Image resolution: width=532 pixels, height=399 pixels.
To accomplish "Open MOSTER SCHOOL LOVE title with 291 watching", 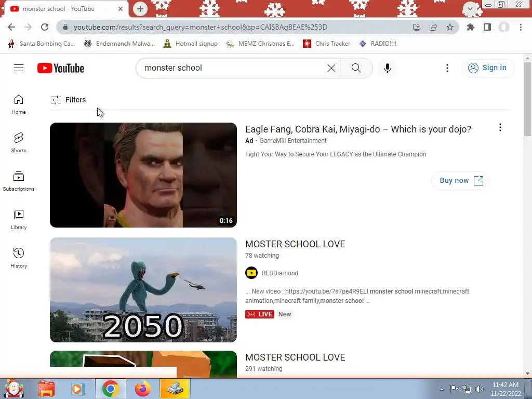I will point(295,357).
